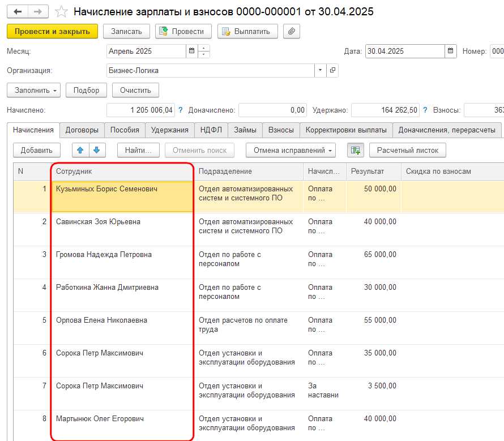
Task: Open the Заполнить dropdown button
Action: tap(34, 91)
